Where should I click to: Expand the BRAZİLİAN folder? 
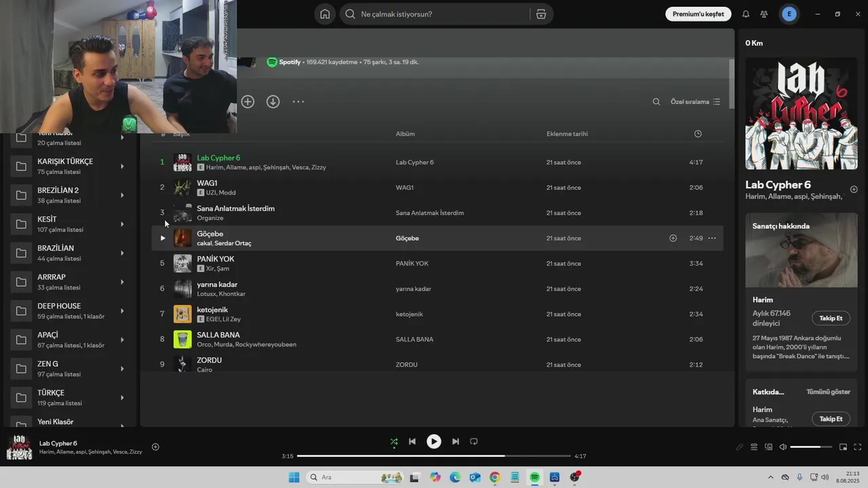tap(122, 253)
